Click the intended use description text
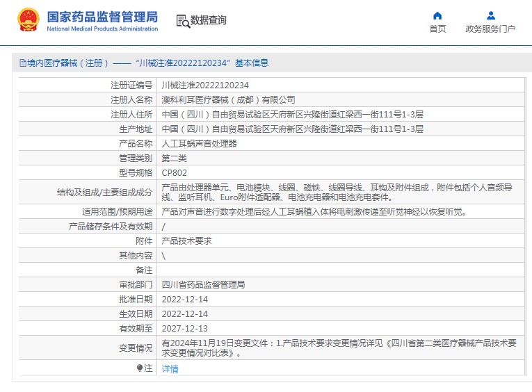The image size is (532, 392). click(314, 211)
